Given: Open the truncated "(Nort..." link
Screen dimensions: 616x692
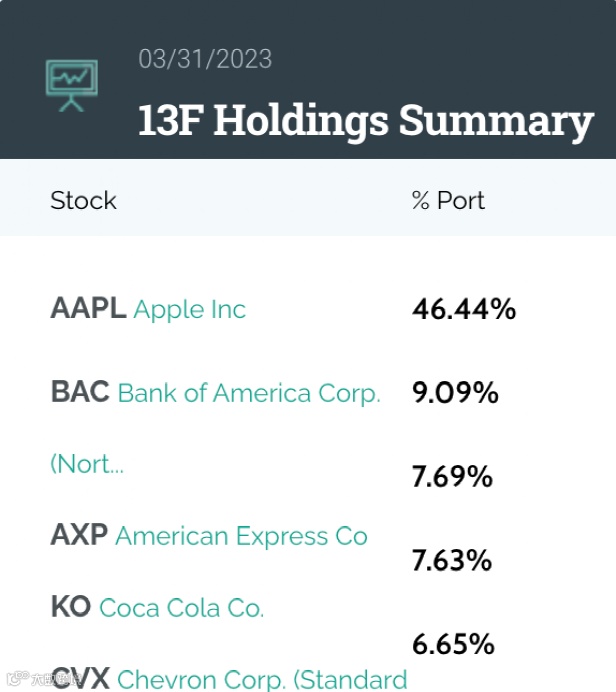Looking at the screenshot, I should pyautogui.click(x=87, y=464).
